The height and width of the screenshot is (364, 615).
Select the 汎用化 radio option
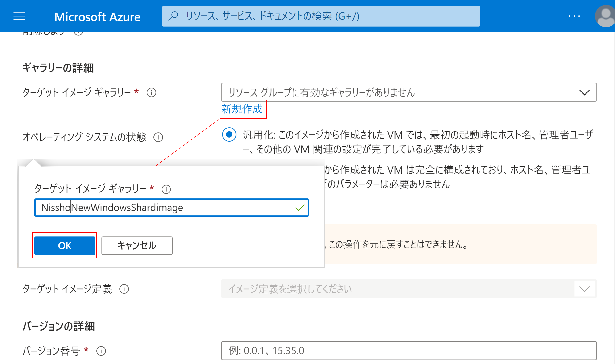click(x=229, y=134)
